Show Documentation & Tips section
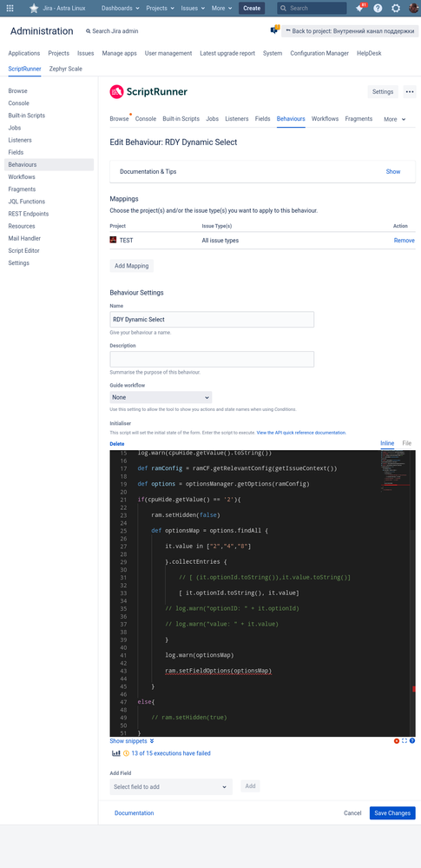Image resolution: width=421 pixels, height=868 pixels. 392,172
